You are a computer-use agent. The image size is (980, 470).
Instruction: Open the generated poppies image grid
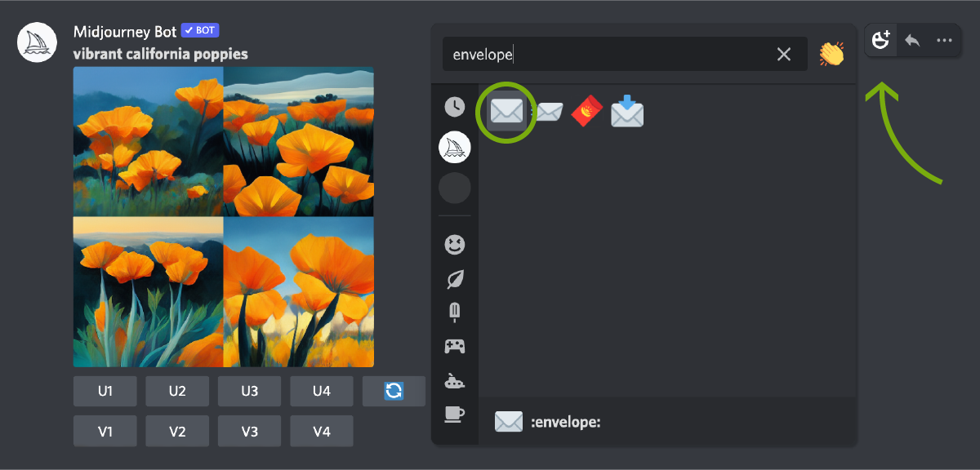(224, 217)
